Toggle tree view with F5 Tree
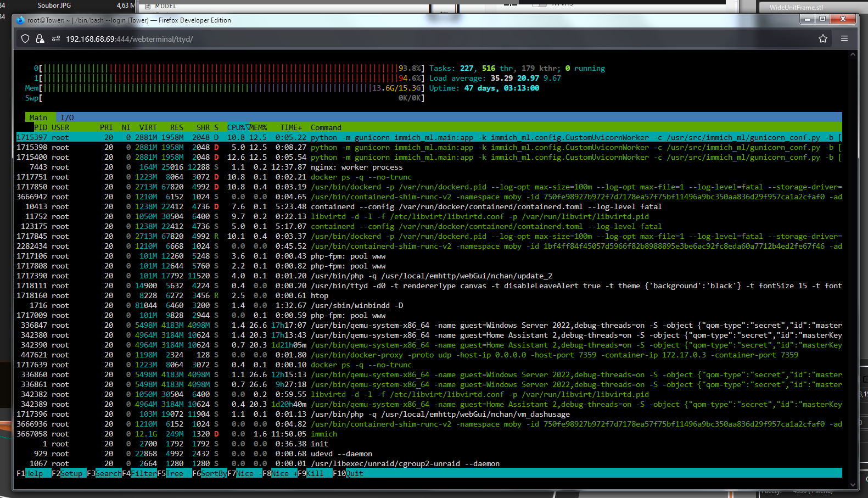The width and height of the screenshot is (868, 498). click(175, 473)
